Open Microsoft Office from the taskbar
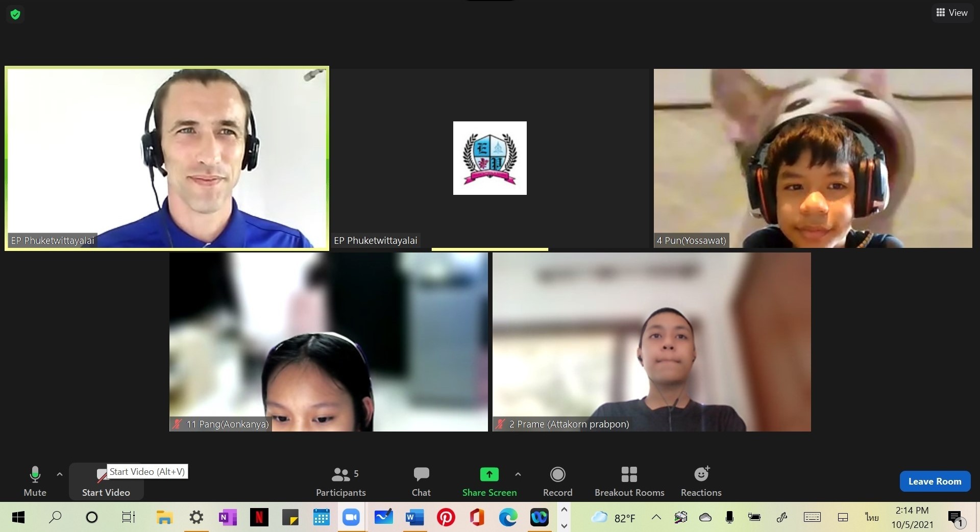 [477, 518]
